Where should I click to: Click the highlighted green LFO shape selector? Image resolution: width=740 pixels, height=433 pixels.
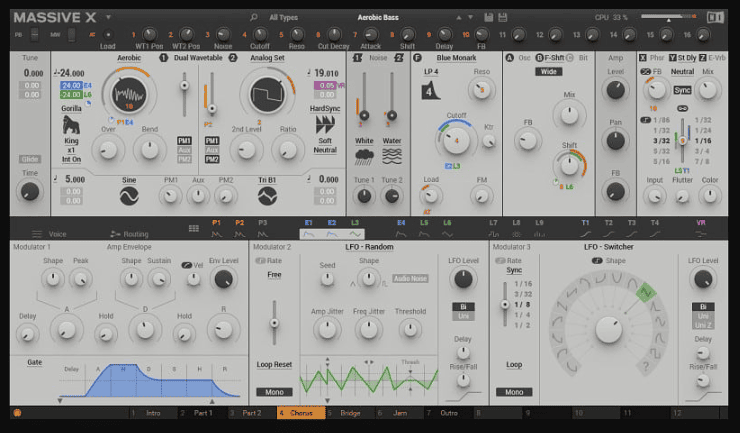pos(646,293)
